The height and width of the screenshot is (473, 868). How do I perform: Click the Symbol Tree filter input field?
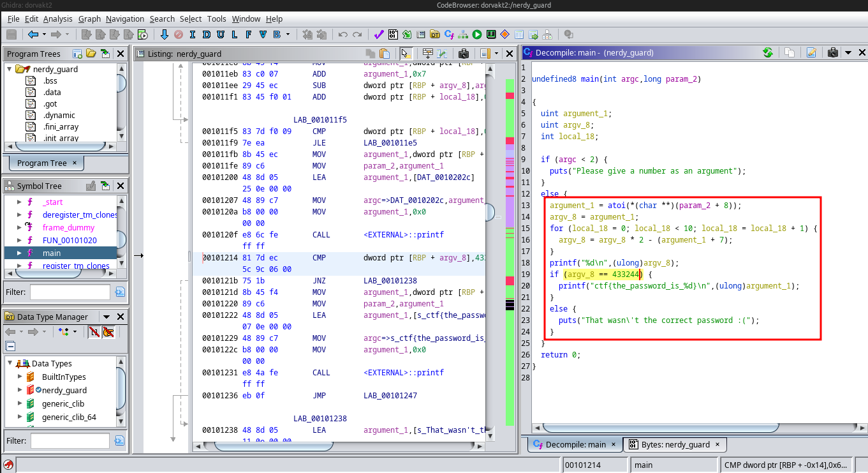point(70,292)
